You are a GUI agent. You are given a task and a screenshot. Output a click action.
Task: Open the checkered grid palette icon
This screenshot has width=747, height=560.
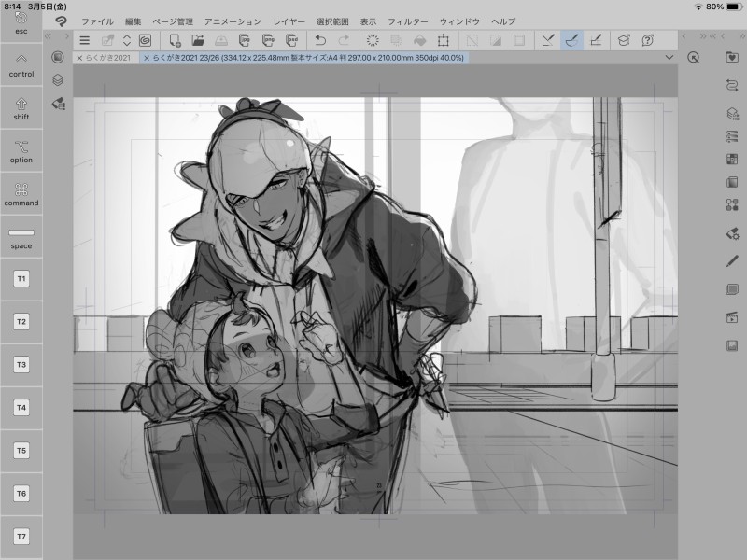(x=732, y=159)
